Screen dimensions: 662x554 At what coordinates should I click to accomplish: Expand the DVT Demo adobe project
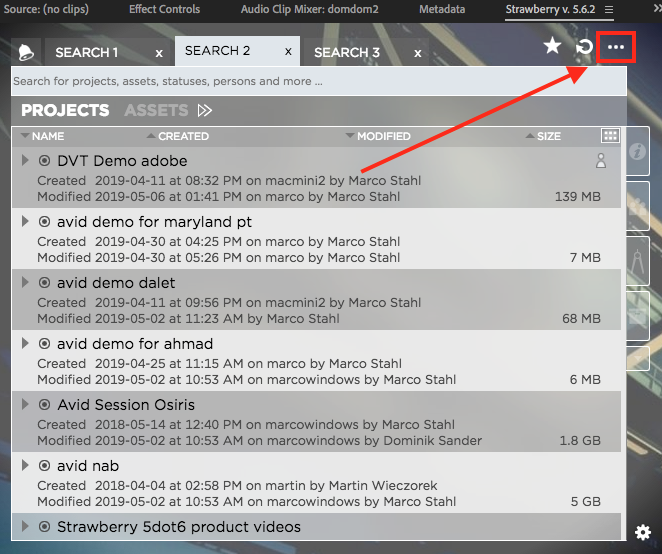[25, 160]
